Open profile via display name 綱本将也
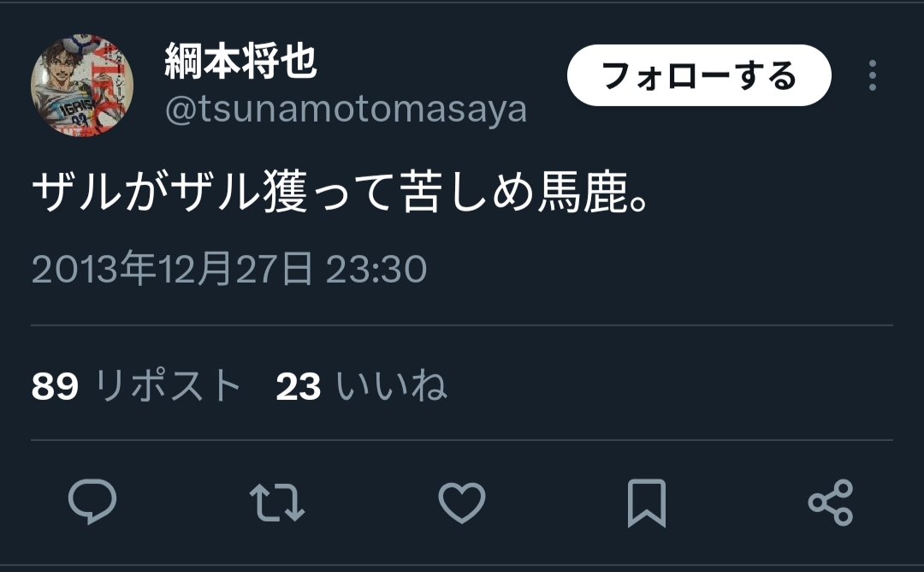The image size is (924, 572). pyautogui.click(x=240, y=61)
